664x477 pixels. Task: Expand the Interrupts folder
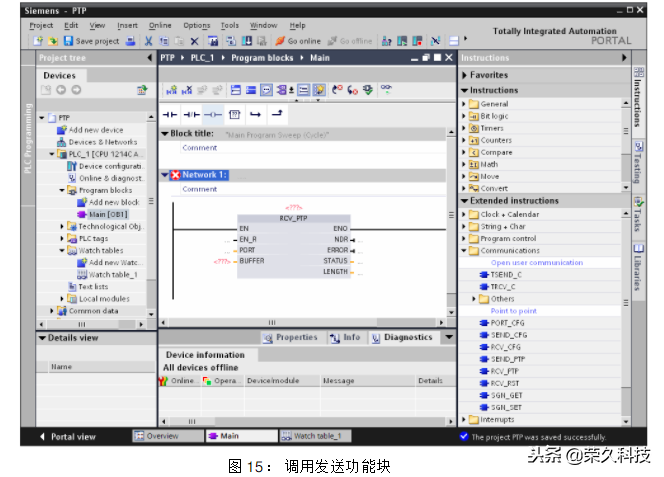(x=464, y=419)
